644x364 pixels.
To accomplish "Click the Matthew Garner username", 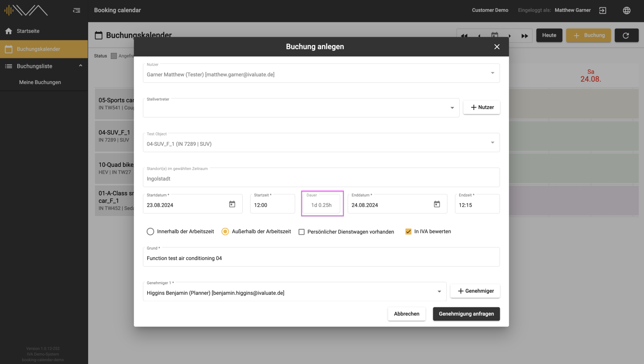I will point(573,10).
